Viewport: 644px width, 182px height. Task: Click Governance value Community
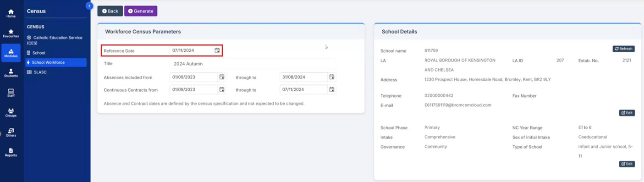[x=435, y=147]
